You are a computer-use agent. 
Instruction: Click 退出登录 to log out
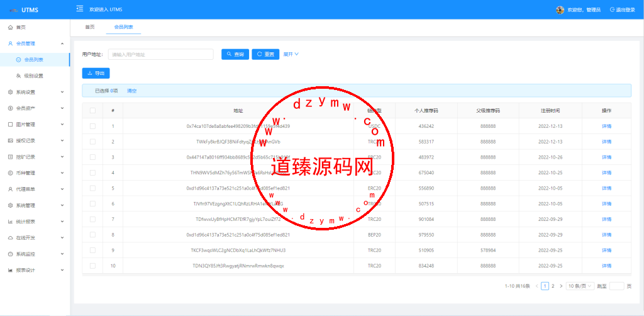coord(623,10)
